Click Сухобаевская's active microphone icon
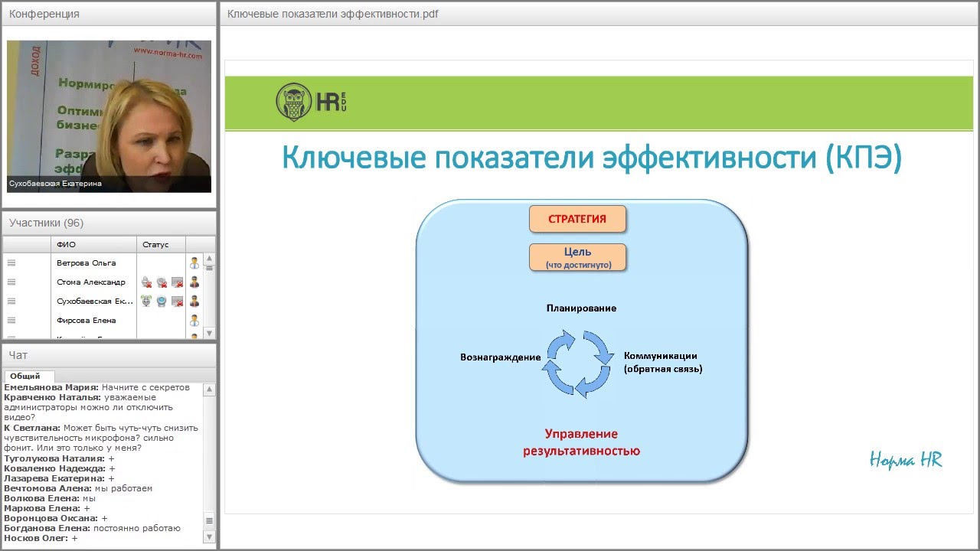This screenshot has height=551, width=980. click(x=146, y=302)
